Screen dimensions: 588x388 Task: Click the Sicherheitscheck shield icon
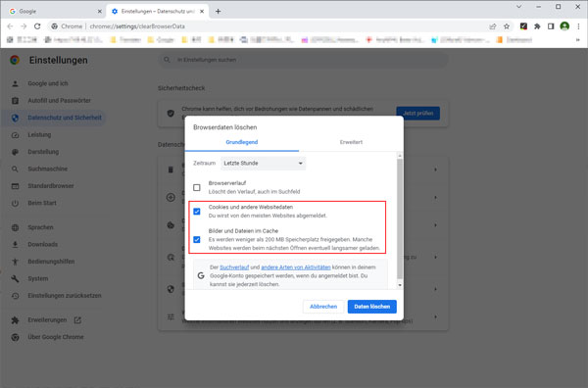pyautogui.click(x=171, y=114)
